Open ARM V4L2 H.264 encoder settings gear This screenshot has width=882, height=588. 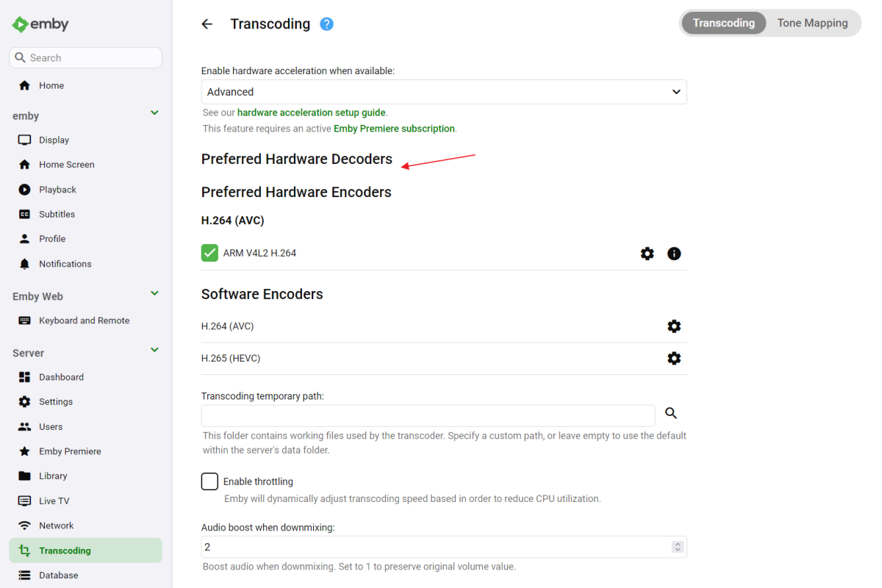tap(647, 254)
